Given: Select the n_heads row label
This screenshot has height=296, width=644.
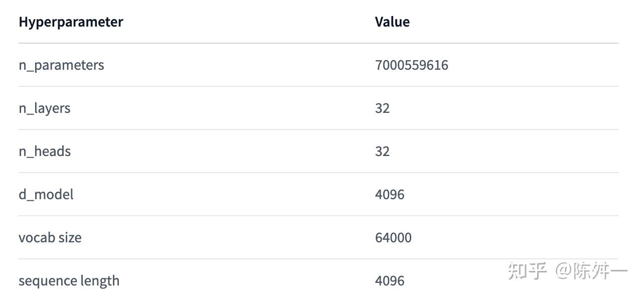Looking at the screenshot, I should [x=45, y=152].
